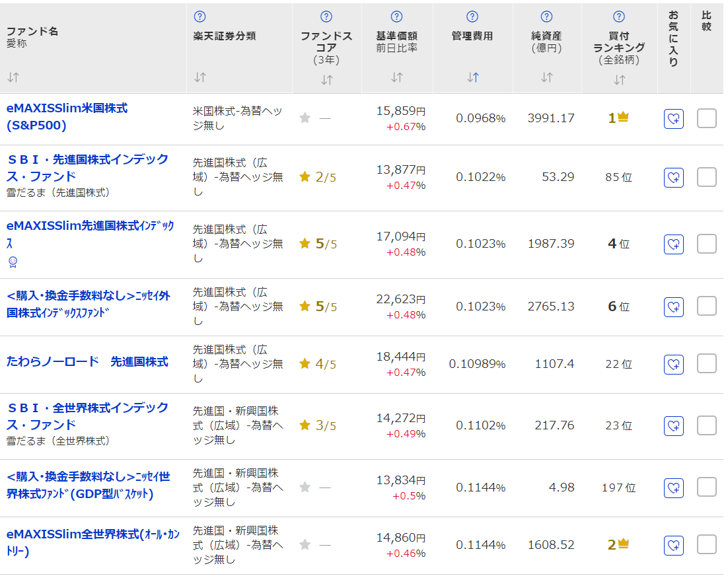Check compare box for eMAXISSlim全世界株式(オール・カントリー)
Screen dimensions: 728x578
tap(707, 544)
